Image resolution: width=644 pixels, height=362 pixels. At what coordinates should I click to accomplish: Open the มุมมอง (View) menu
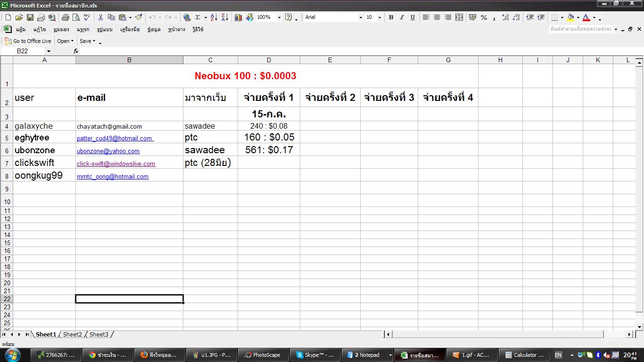pyautogui.click(x=61, y=29)
